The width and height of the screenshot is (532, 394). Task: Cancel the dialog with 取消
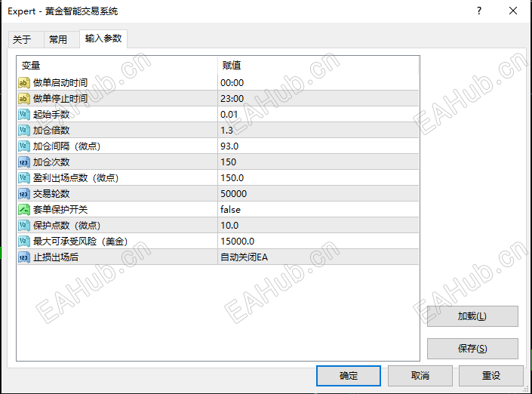(x=420, y=376)
